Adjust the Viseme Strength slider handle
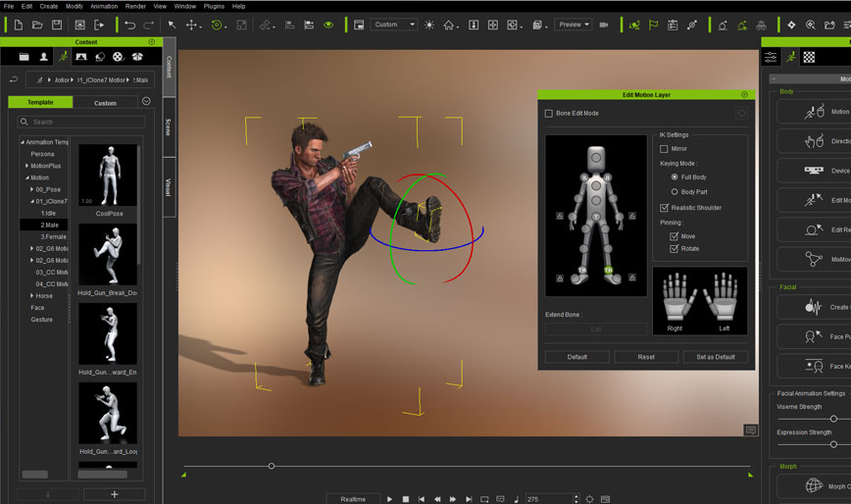The height and width of the screenshot is (504, 851). click(833, 419)
